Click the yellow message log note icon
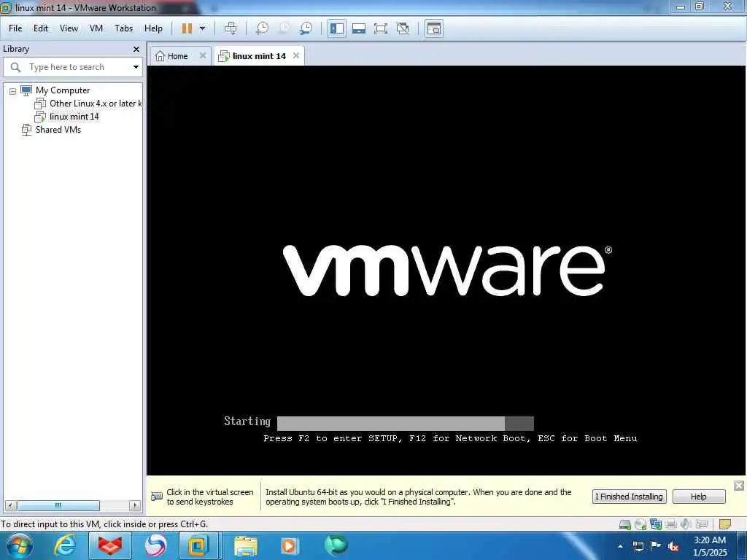Viewport: 747px width, 560px height. 725,524
